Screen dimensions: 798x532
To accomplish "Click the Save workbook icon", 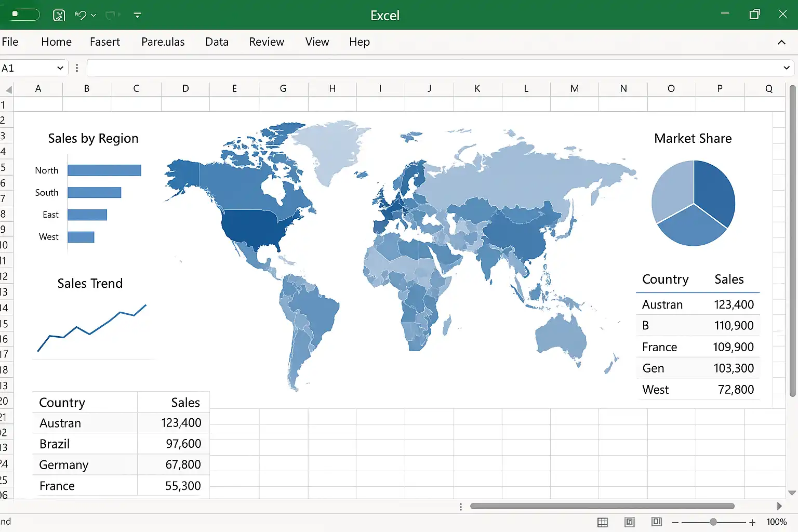I will 59,15.
